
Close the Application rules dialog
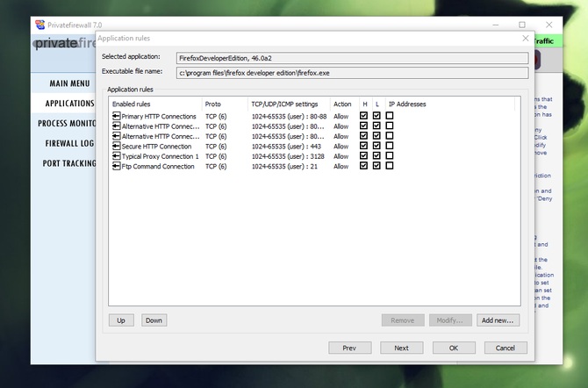click(526, 39)
